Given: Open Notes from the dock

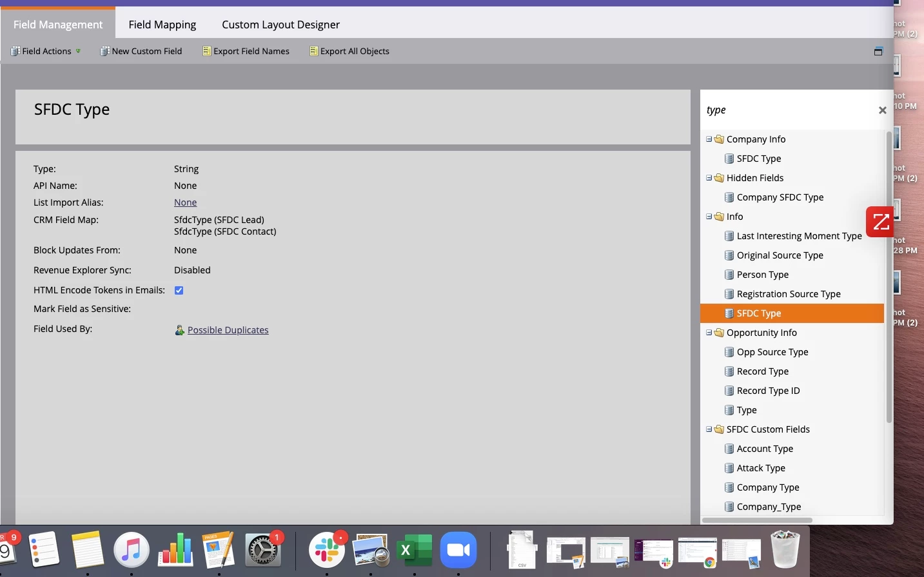Looking at the screenshot, I should [88, 549].
